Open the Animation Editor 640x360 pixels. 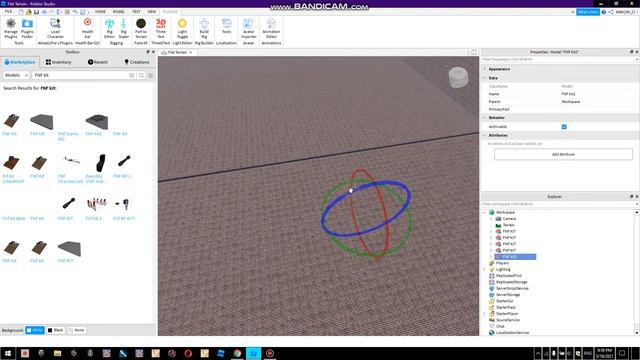point(271,28)
